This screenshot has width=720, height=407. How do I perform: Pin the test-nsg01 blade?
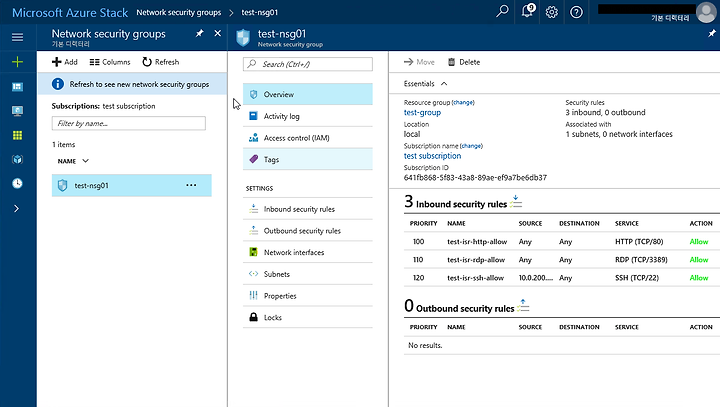(712, 34)
